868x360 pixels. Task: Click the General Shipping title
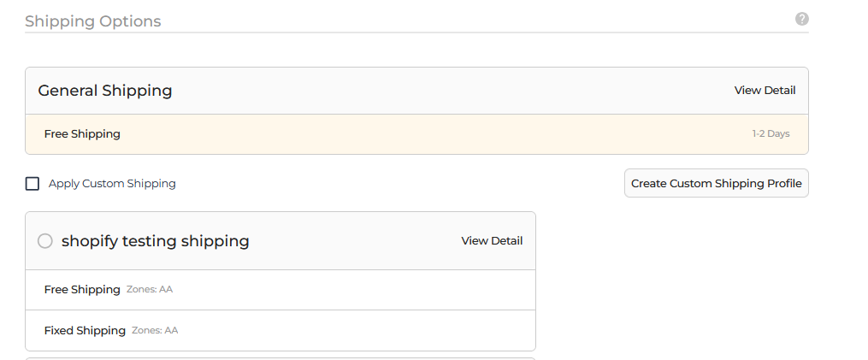[x=105, y=91]
